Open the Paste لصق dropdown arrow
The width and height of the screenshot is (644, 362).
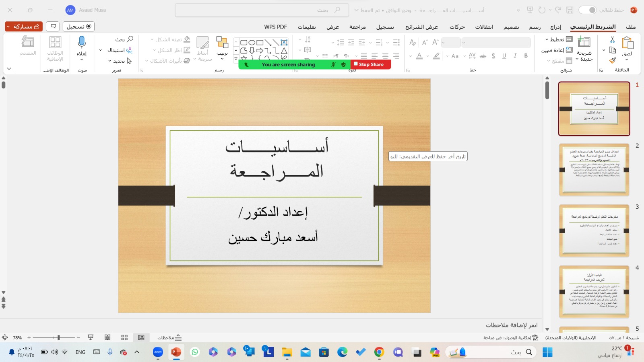pos(626,60)
